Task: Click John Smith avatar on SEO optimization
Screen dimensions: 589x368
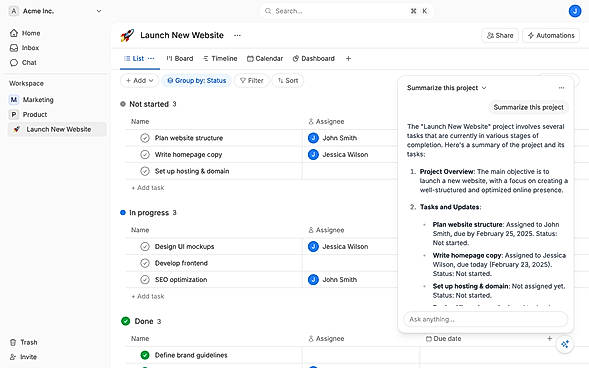Action: tap(313, 279)
